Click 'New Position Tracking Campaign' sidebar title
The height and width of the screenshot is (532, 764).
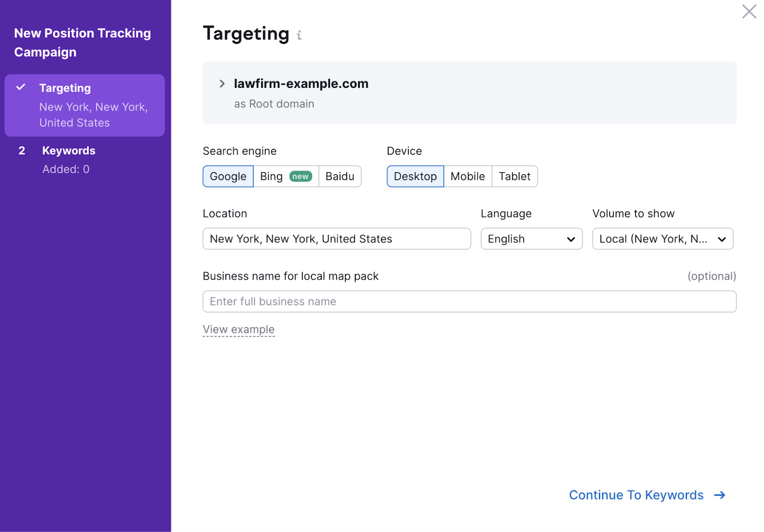click(83, 42)
